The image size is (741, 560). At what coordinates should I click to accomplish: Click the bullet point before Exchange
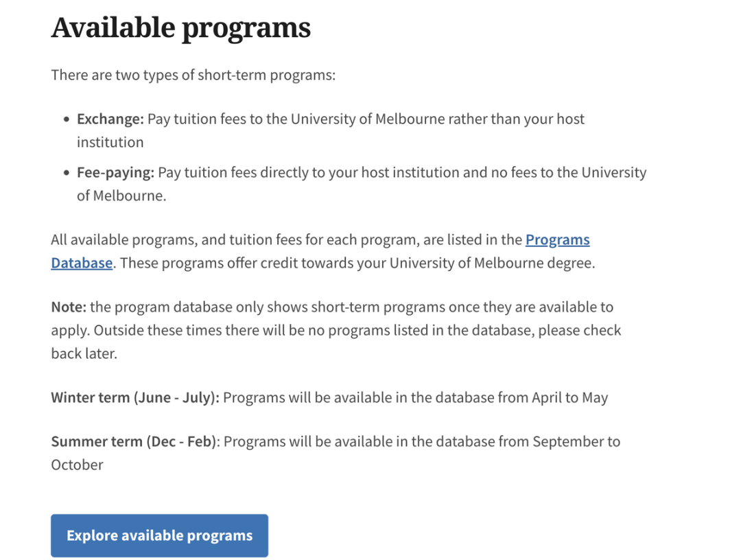[66, 119]
